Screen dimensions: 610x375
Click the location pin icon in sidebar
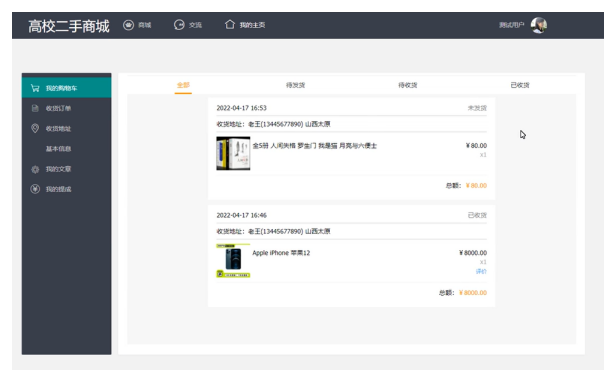[35, 128]
